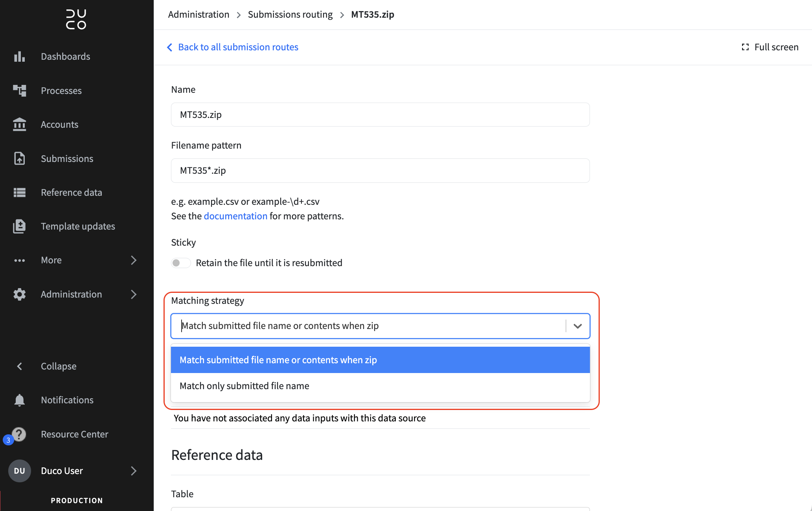Open Dashboards bar chart icon

[x=19, y=57]
